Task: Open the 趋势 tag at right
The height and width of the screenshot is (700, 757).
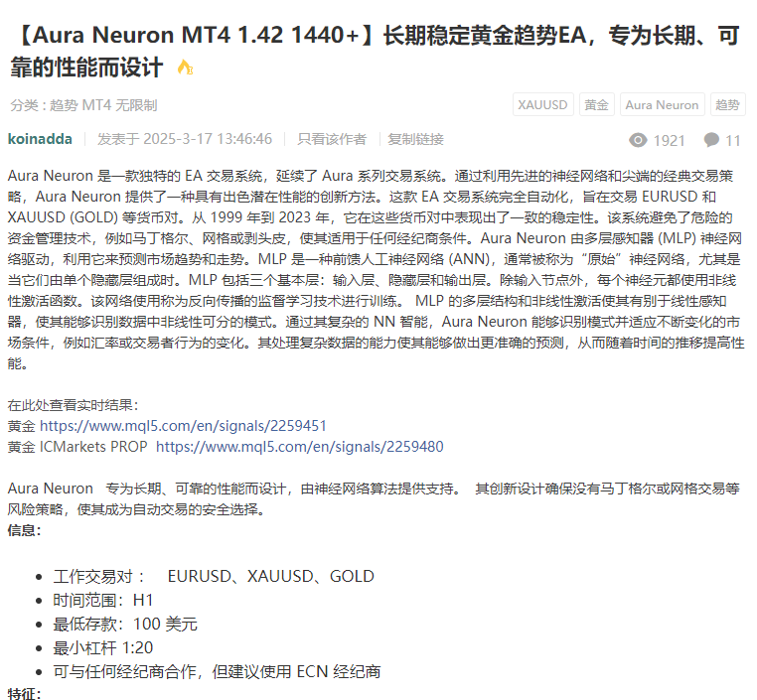Action: pyautogui.click(x=727, y=104)
